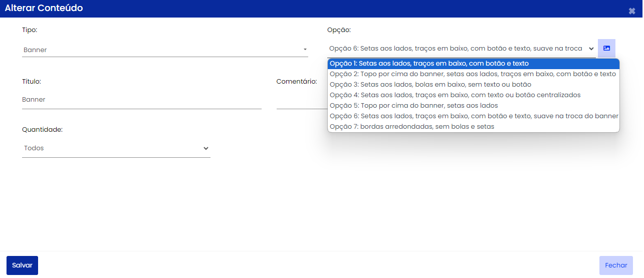The width and height of the screenshot is (644, 278).
Task: Collapse the Opção select chevron
Action: pyautogui.click(x=591, y=49)
